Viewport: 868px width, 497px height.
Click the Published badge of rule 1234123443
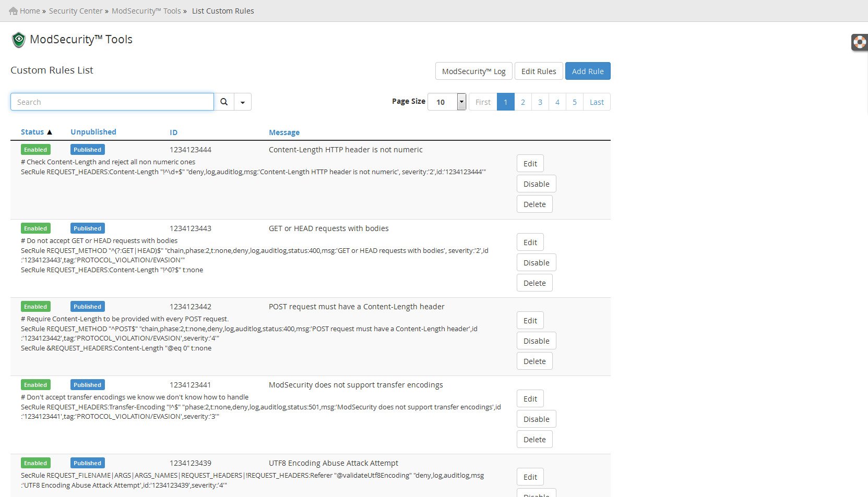click(x=88, y=228)
